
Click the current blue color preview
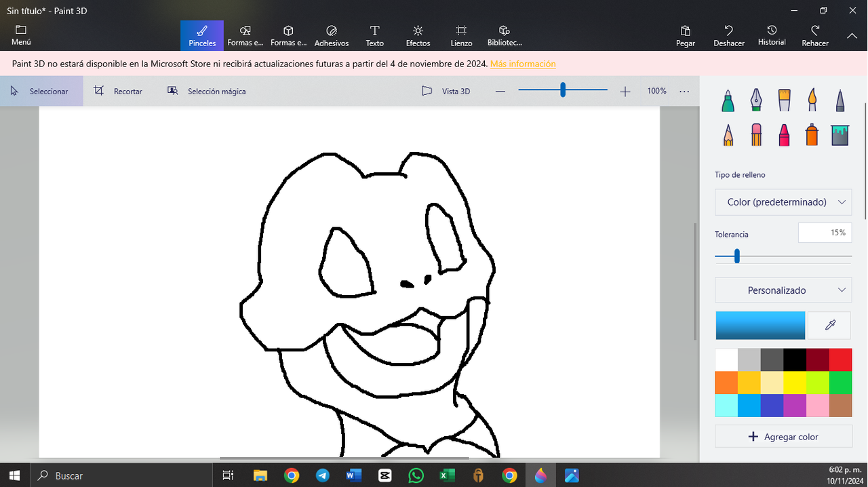760,326
